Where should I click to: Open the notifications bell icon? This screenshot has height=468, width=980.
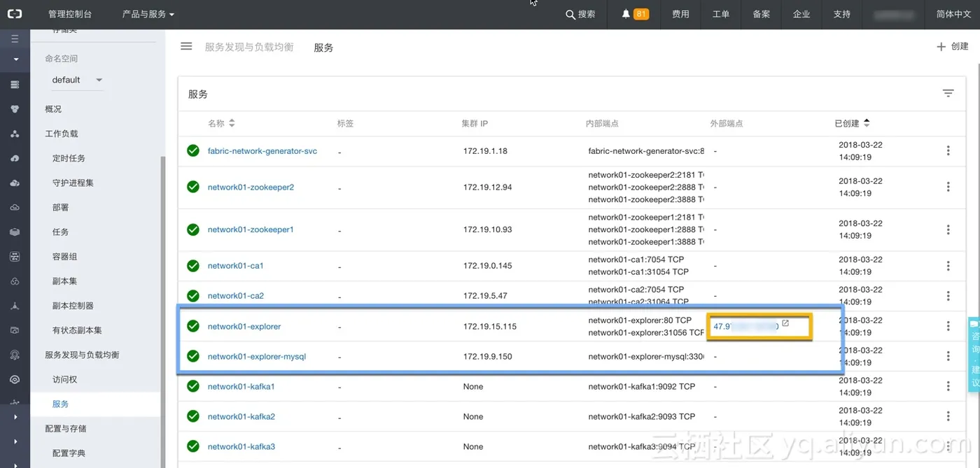[x=626, y=14]
